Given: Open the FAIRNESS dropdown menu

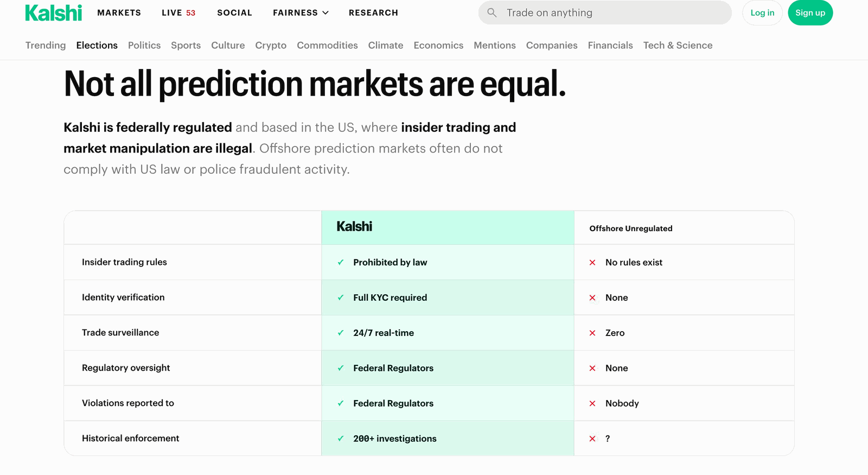Looking at the screenshot, I should (296, 12).
